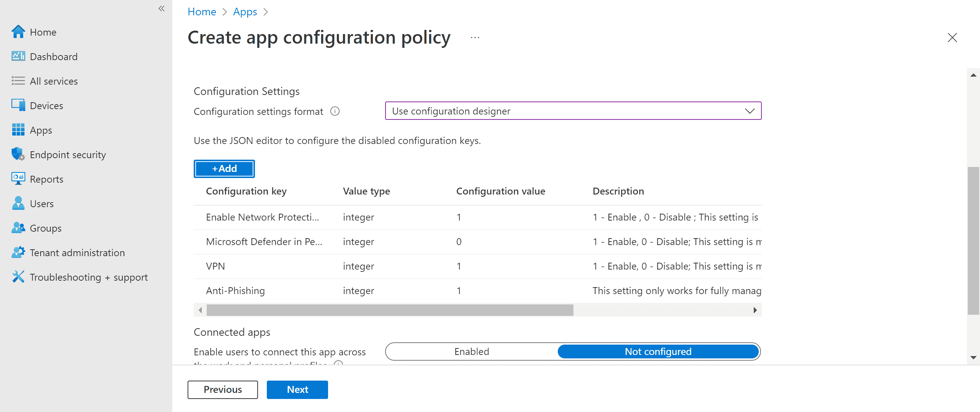Open Devices from the sidebar

point(46,105)
